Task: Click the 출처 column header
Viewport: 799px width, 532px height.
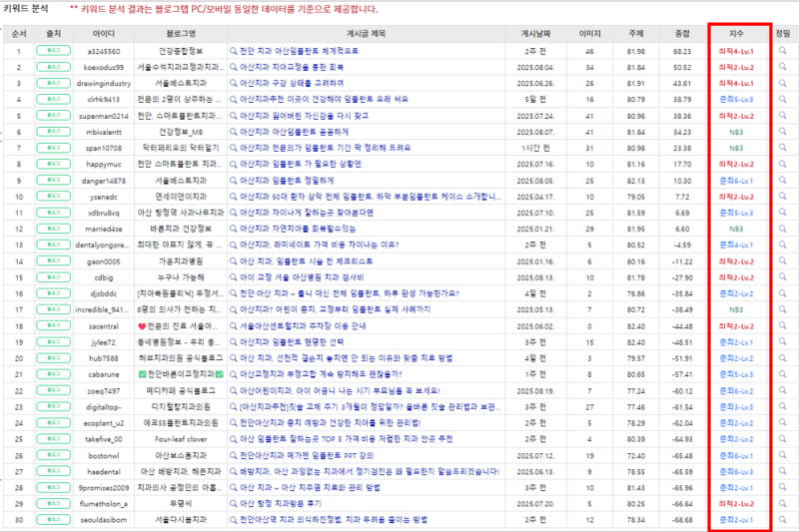Action: coord(54,34)
